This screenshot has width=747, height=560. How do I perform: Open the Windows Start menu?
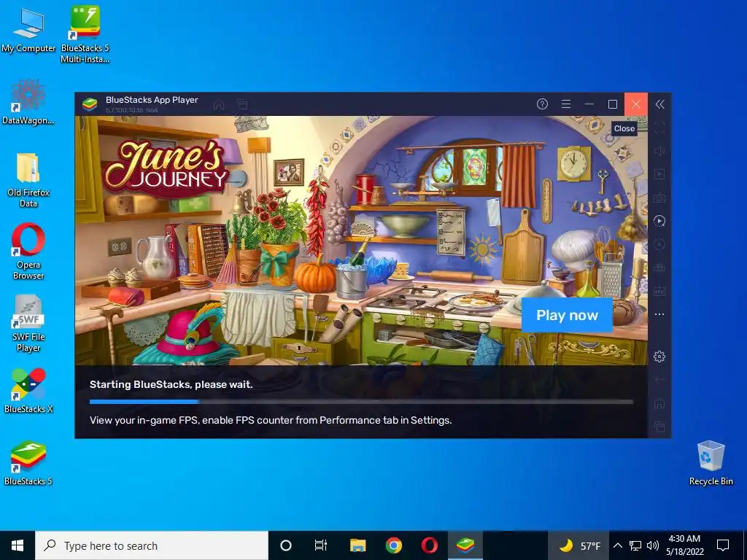(x=18, y=545)
